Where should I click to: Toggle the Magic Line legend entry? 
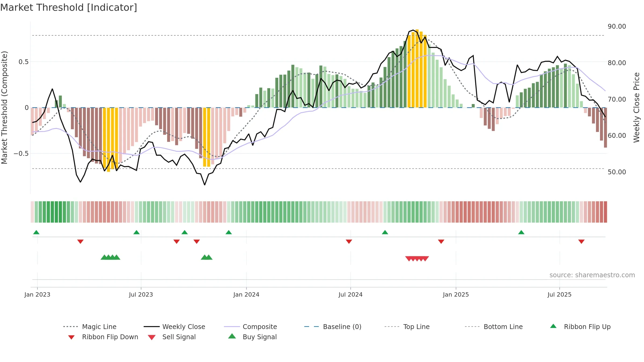click(x=90, y=327)
